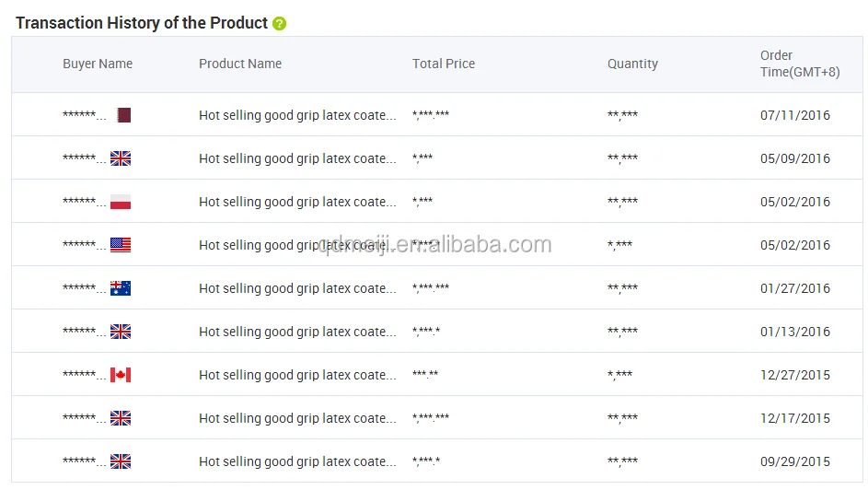
Task: Click the UK flag on 09/29/2015 order
Action: (121, 461)
